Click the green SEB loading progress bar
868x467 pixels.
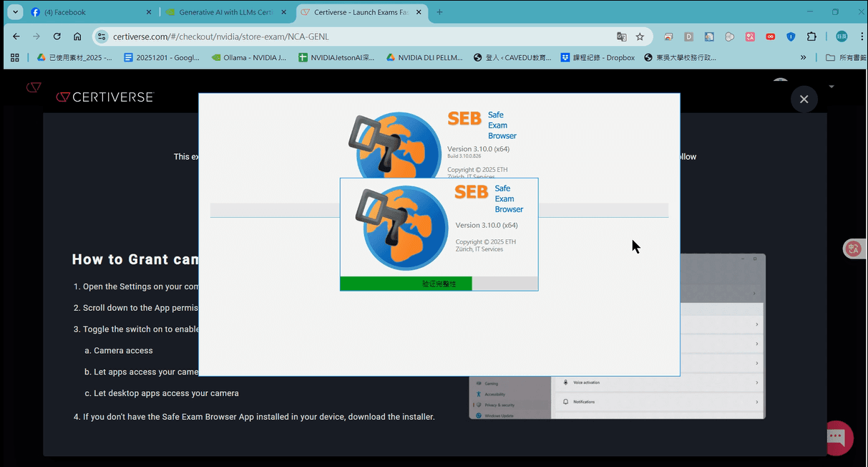point(406,284)
